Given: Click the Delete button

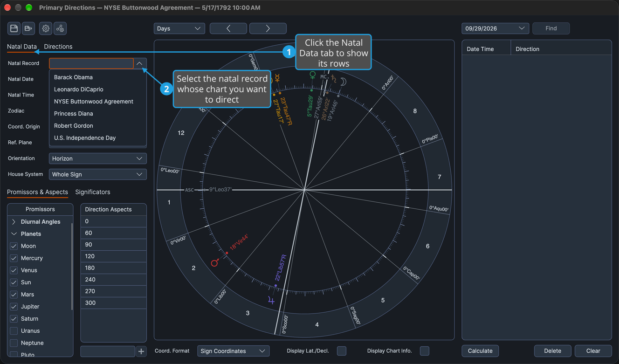Looking at the screenshot, I should [x=552, y=351].
